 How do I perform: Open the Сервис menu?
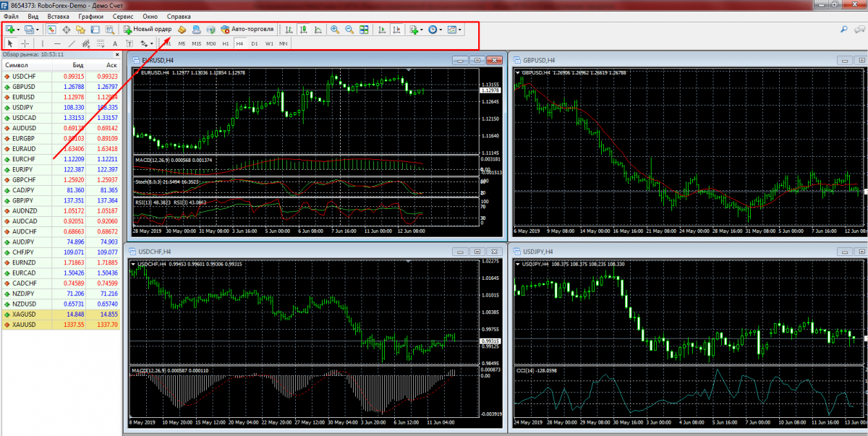pyautogui.click(x=122, y=16)
